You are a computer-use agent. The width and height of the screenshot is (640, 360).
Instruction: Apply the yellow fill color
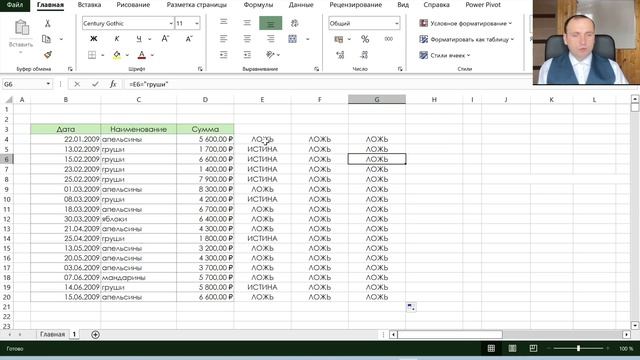[x=117, y=55]
